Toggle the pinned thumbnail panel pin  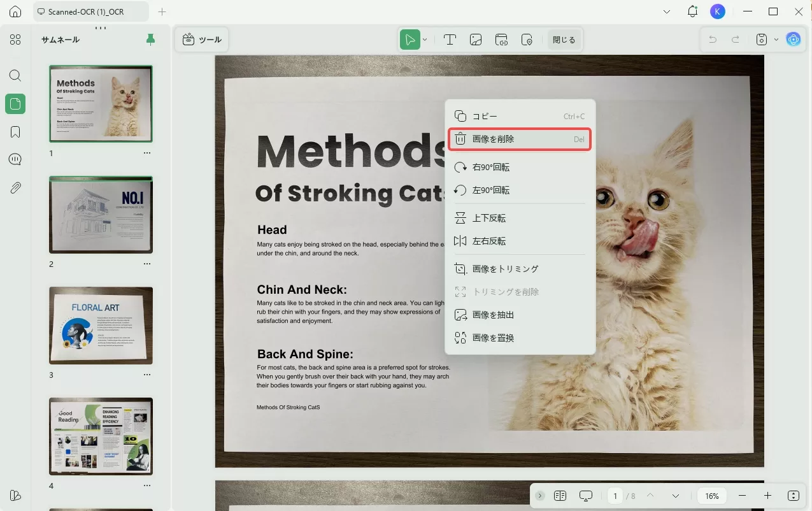click(150, 40)
